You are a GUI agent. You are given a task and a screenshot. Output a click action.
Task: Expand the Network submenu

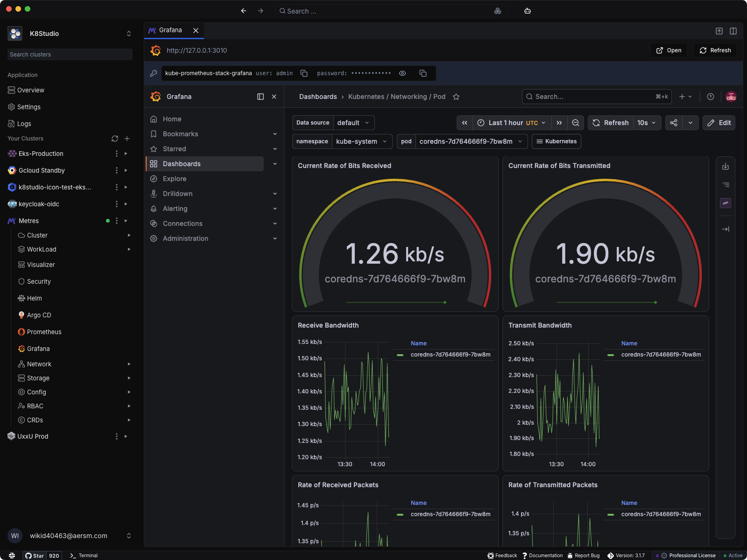[129, 364]
